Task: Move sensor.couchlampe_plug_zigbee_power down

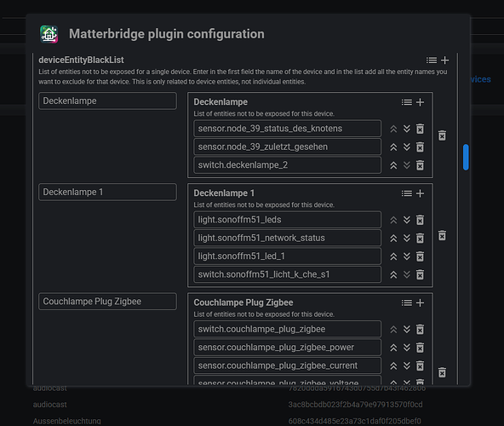Action: 407,348
